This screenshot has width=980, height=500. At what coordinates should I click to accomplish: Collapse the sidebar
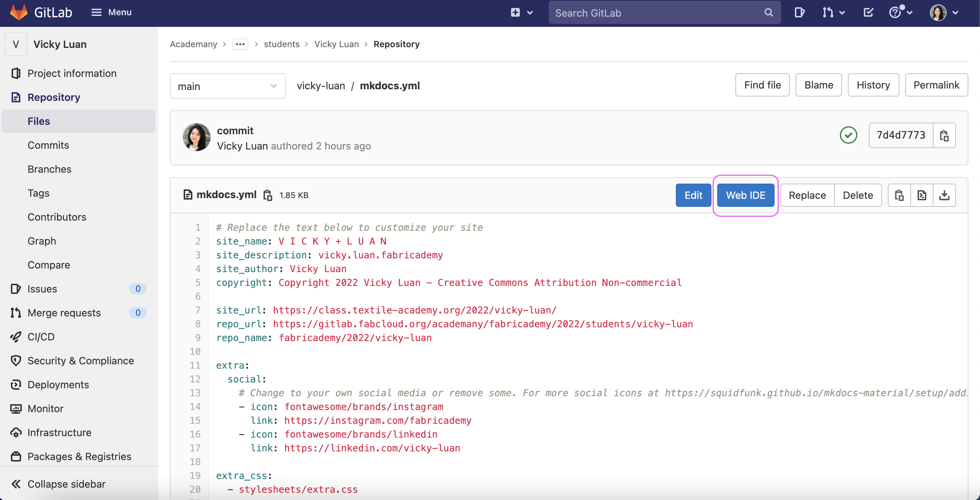point(58,484)
